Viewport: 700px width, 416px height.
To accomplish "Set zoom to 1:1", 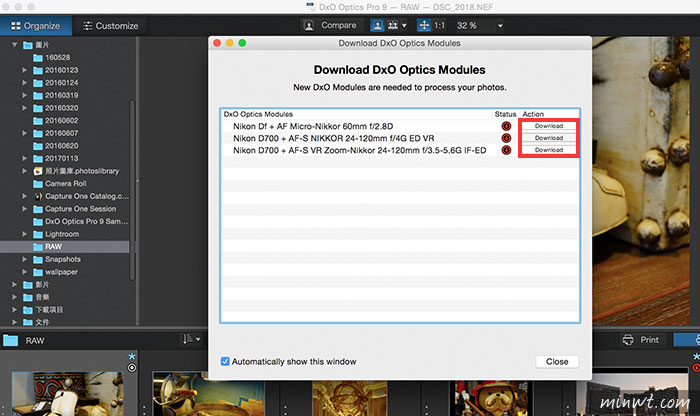I will (x=440, y=25).
